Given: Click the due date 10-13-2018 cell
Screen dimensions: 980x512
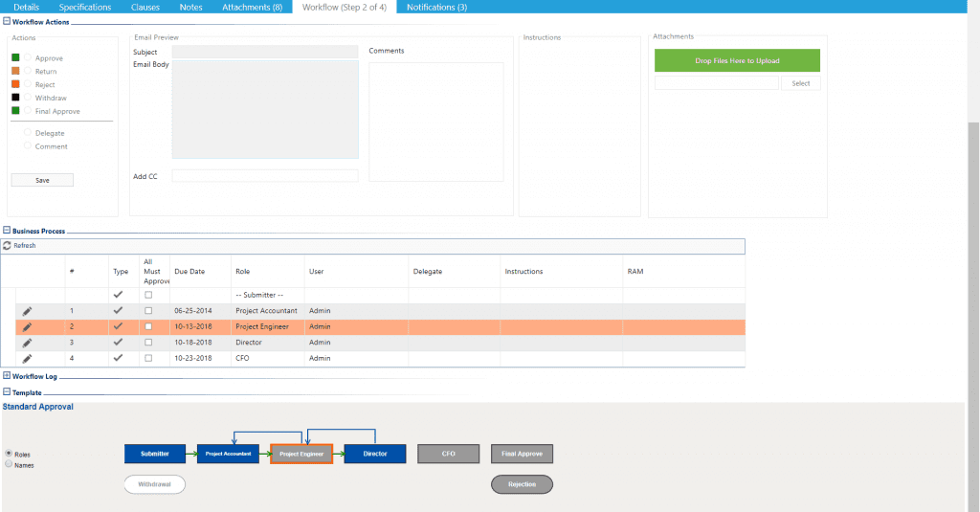Looking at the screenshot, I should (193, 326).
